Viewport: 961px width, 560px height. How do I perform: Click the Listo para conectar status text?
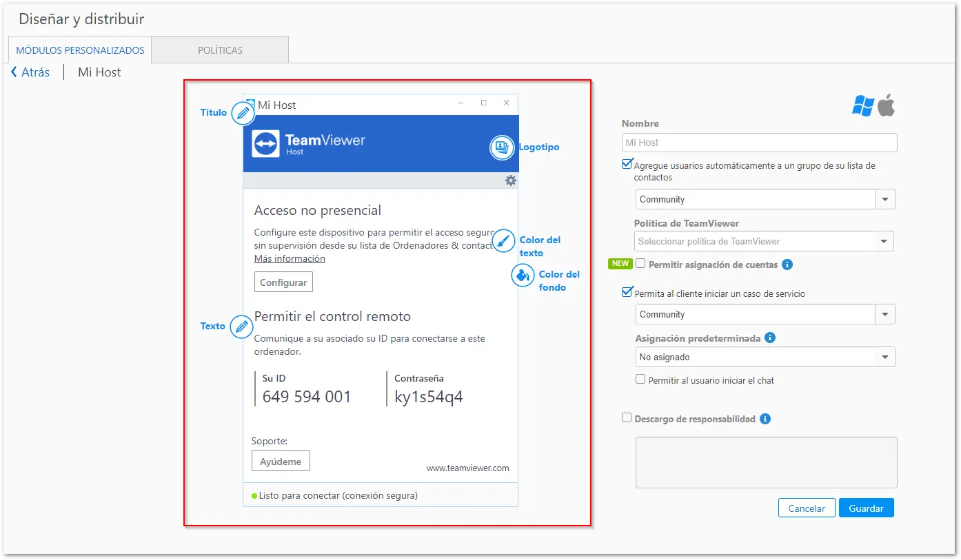(338, 495)
